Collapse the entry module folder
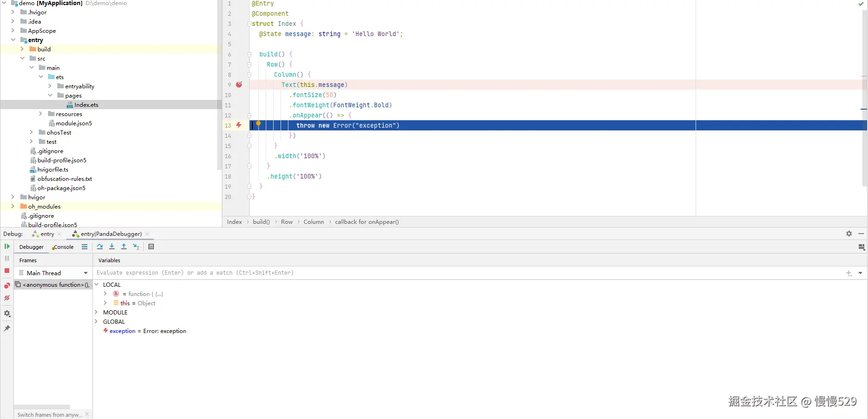868x419 pixels. click(13, 40)
